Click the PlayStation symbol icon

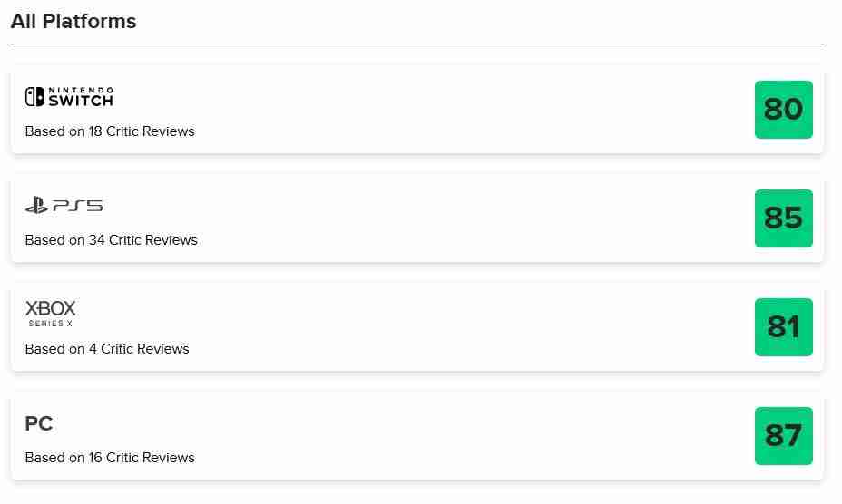pyautogui.click(x=36, y=206)
